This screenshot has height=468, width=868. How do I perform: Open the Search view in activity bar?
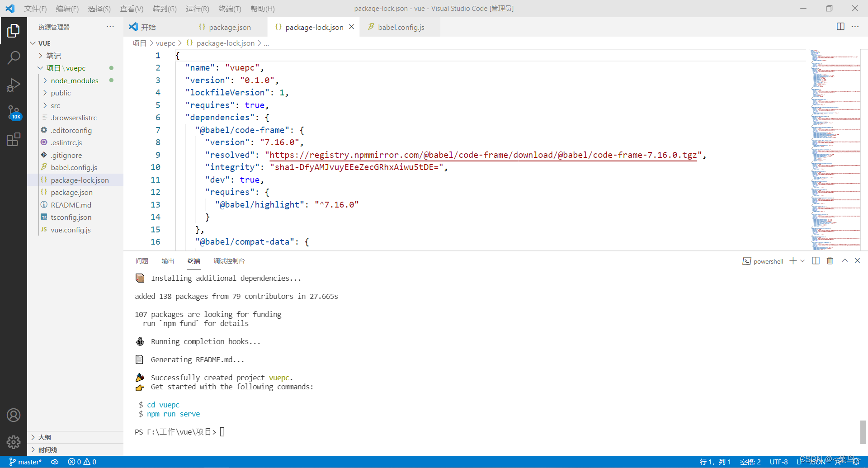tap(14, 57)
